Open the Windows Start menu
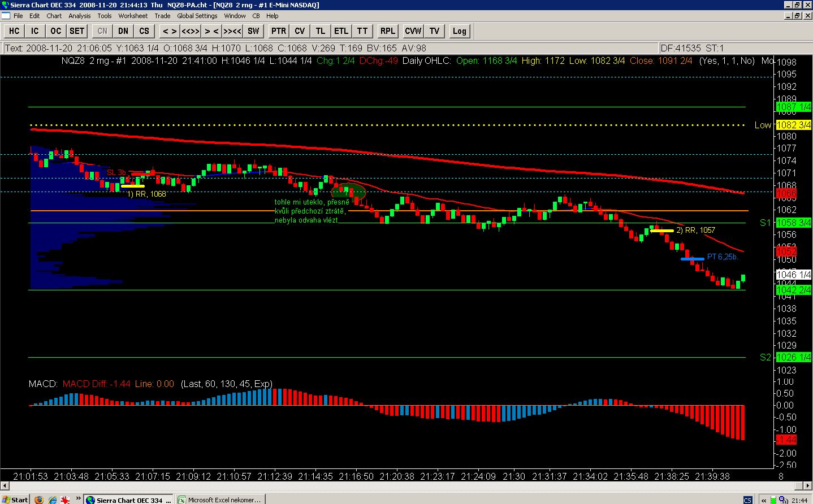This screenshot has width=813, height=504. click(15, 499)
